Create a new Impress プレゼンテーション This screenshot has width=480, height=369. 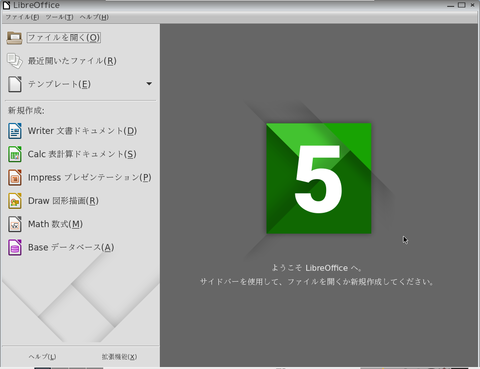(x=90, y=178)
